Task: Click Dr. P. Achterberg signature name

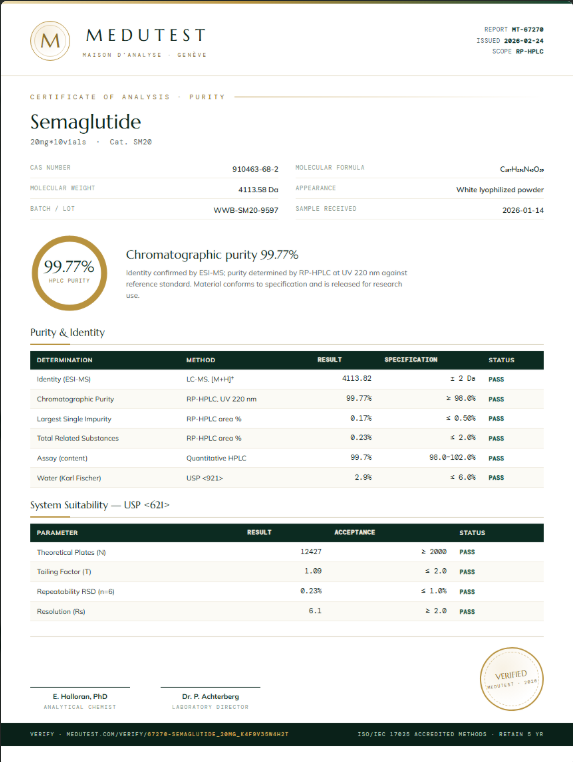Action: (210, 696)
